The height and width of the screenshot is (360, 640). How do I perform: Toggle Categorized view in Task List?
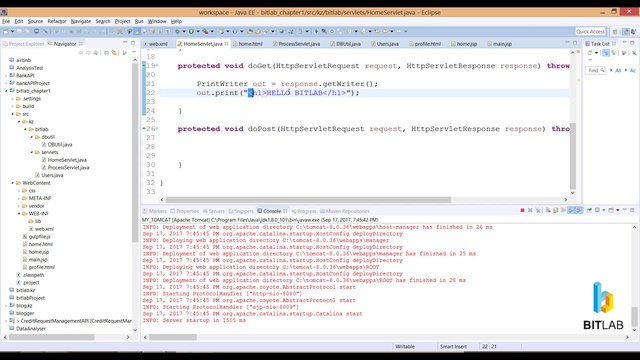(606, 53)
